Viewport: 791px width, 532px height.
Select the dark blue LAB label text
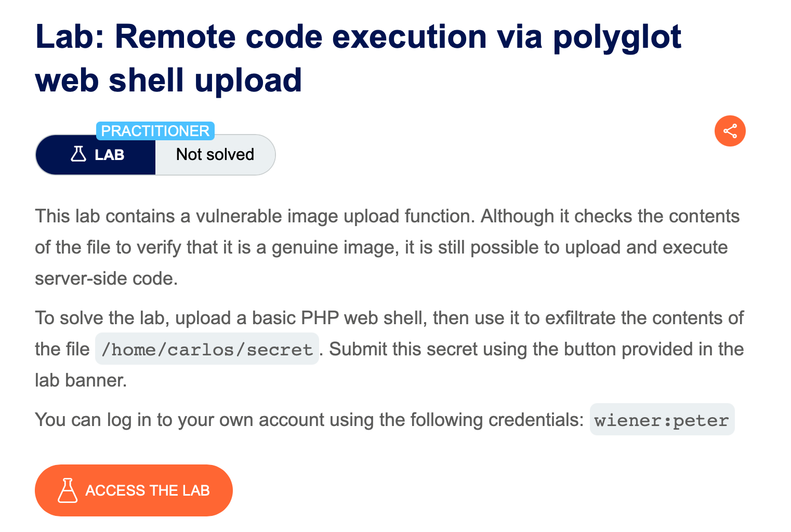[x=110, y=155]
